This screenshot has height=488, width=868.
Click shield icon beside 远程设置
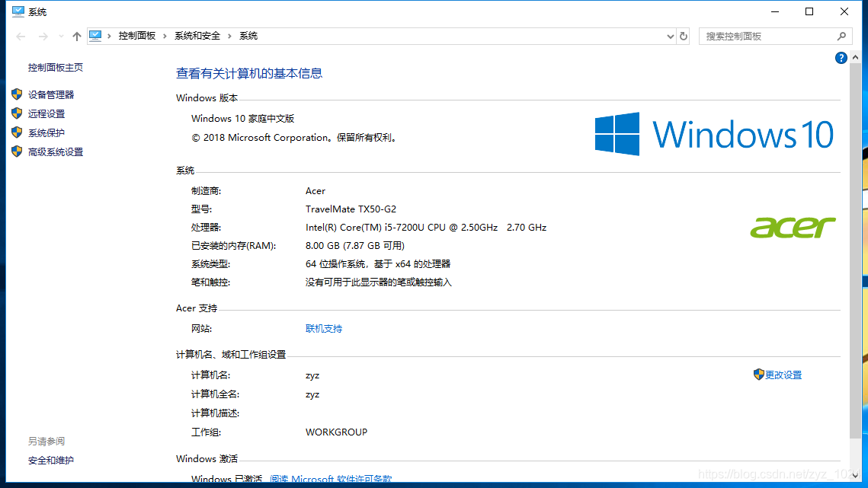pos(17,113)
